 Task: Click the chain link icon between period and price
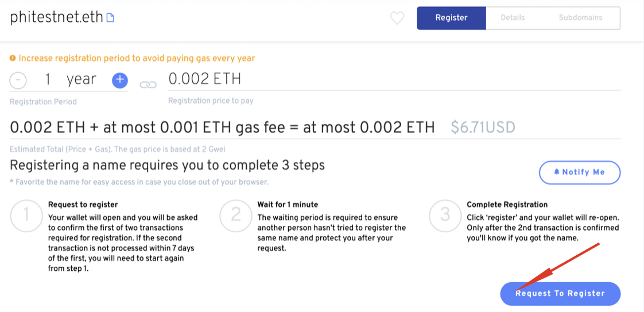pos(148,84)
